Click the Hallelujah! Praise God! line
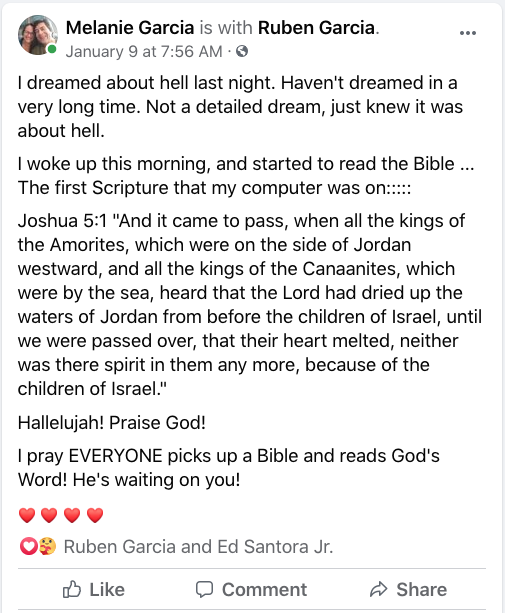This screenshot has width=505, height=613. [112, 423]
